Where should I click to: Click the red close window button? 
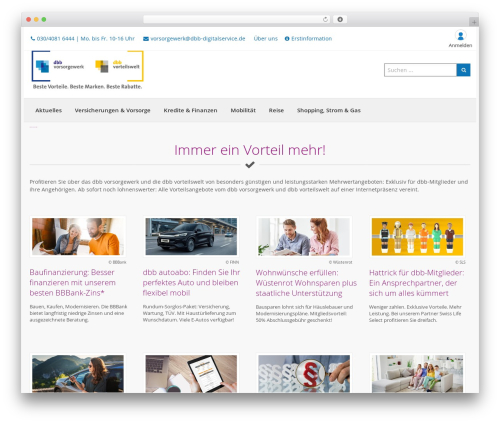point(29,20)
